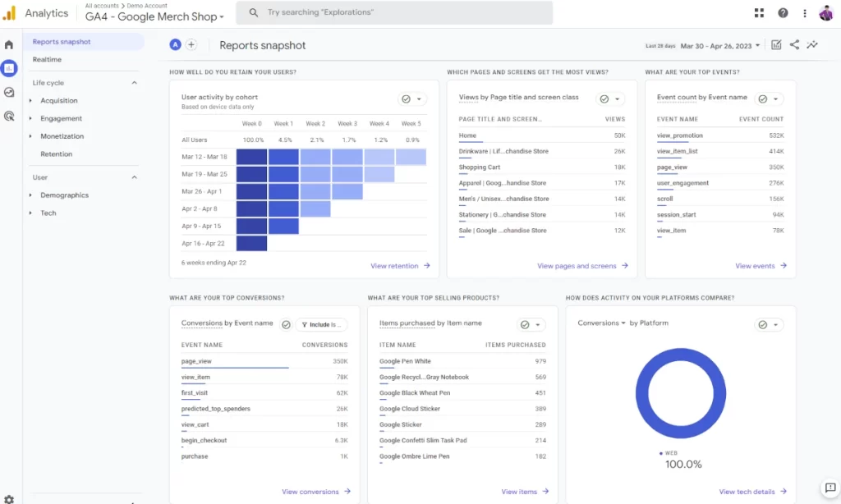Click check status icon on User activity card
841x504 pixels.
pos(406,99)
